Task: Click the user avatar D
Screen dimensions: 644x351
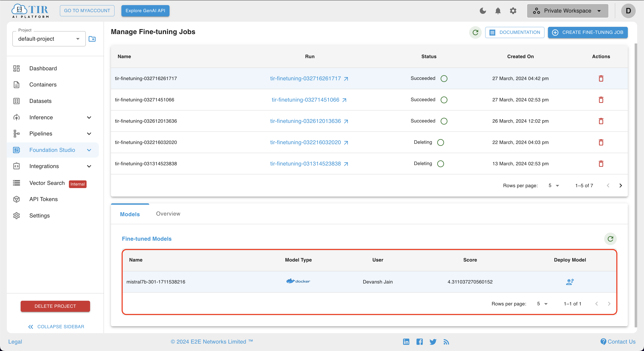Action: 628,11
